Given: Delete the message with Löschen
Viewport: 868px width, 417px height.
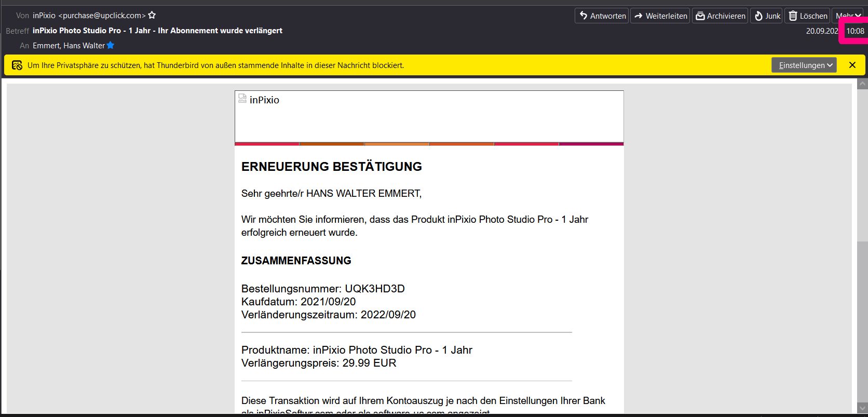Looking at the screenshot, I should [807, 16].
